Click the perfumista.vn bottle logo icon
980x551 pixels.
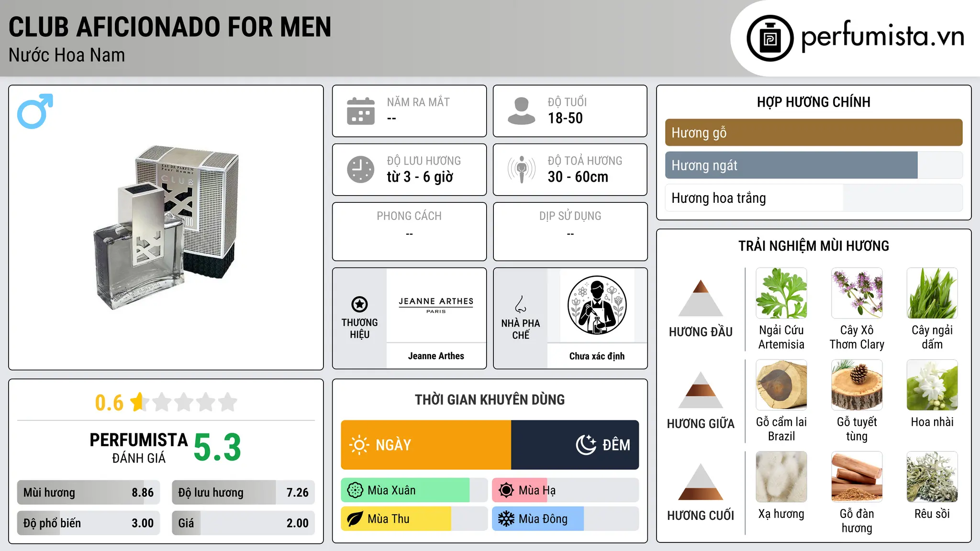click(770, 38)
